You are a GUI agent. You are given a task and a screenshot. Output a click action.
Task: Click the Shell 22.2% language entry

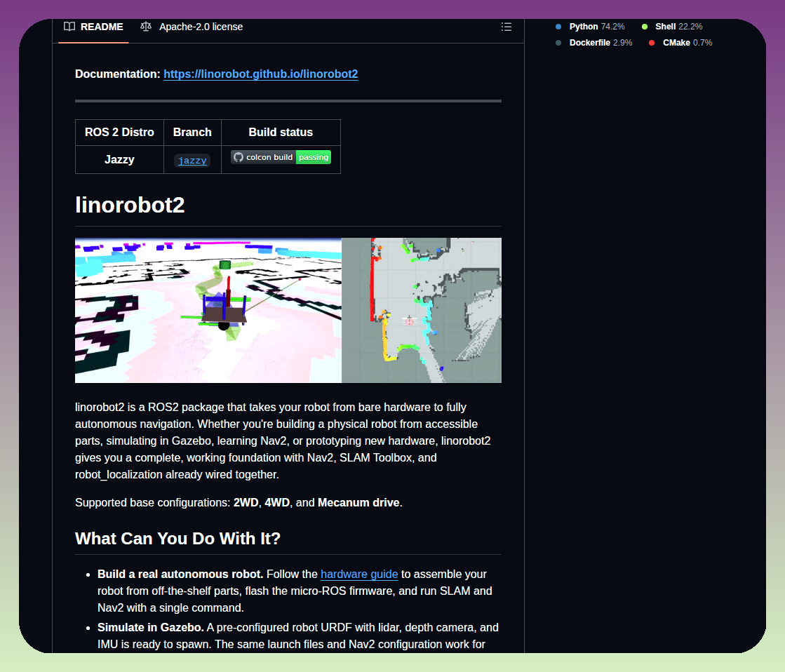(x=672, y=27)
